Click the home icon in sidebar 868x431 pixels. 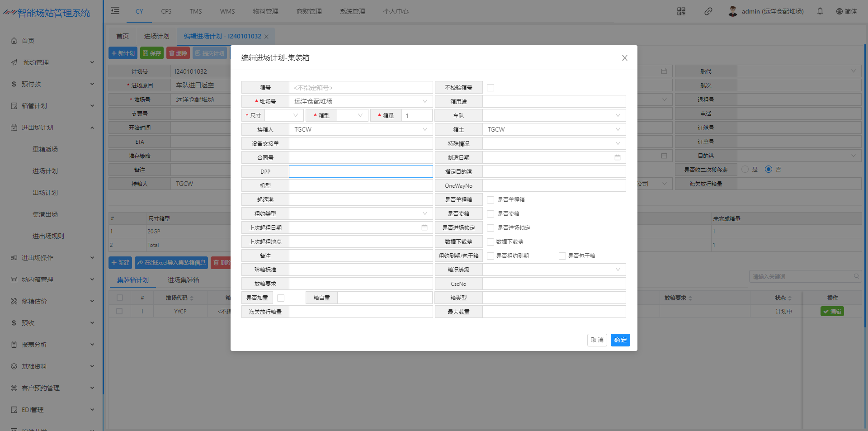tap(14, 41)
